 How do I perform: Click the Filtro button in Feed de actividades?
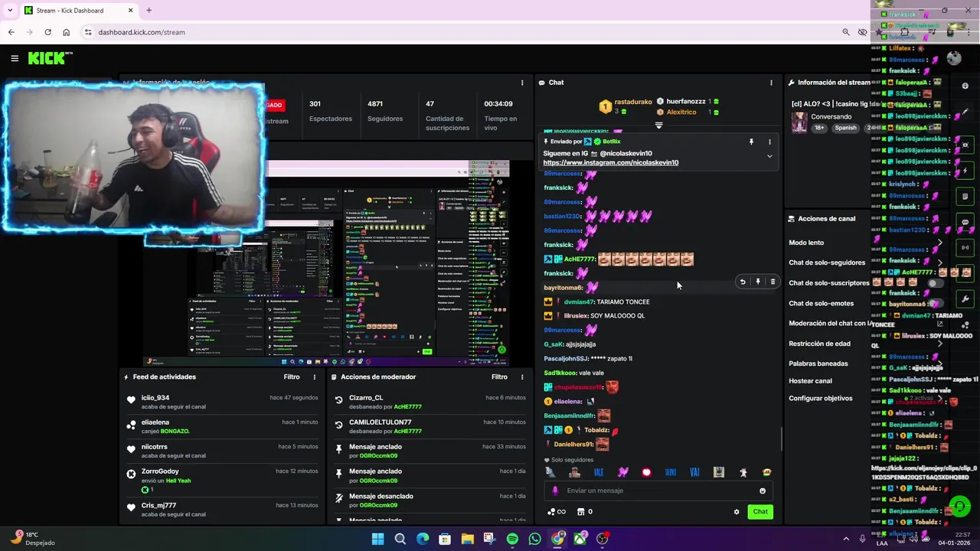[x=292, y=377]
